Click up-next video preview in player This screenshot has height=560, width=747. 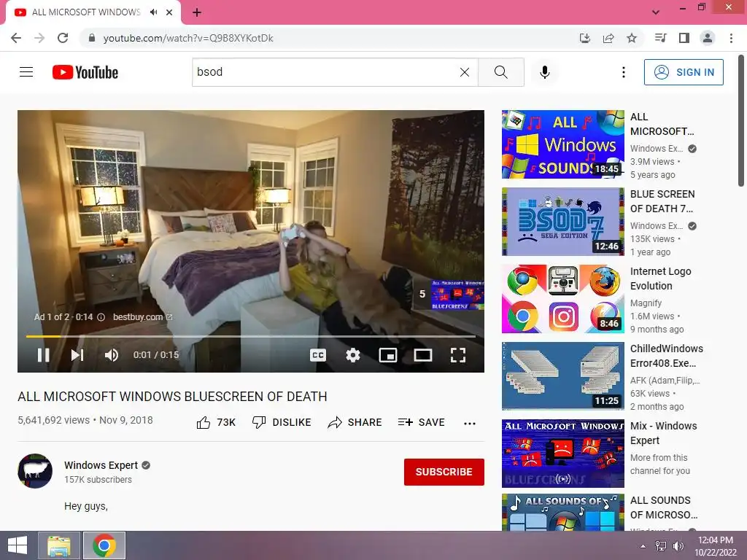point(449,295)
